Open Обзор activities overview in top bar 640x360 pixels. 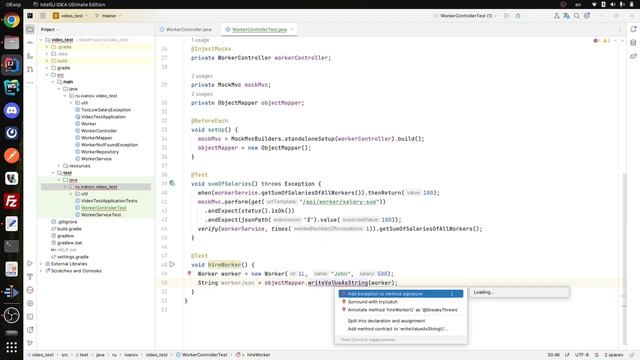click(13, 4)
